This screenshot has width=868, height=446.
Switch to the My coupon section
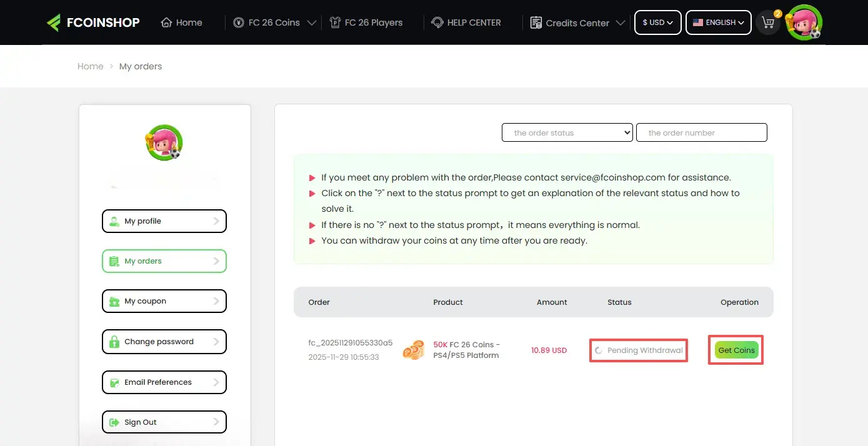164,300
